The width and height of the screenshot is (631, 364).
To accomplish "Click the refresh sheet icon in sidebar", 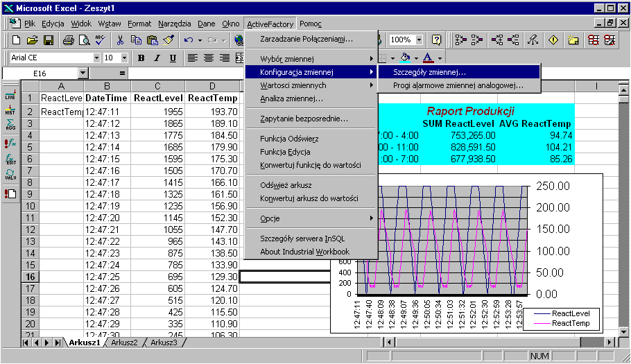I will [10, 194].
